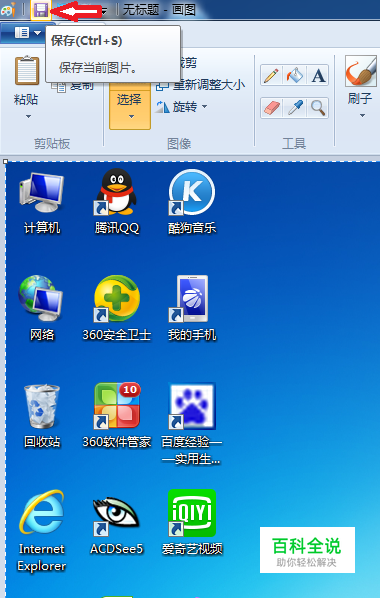Select the Text tool

pyautogui.click(x=318, y=75)
